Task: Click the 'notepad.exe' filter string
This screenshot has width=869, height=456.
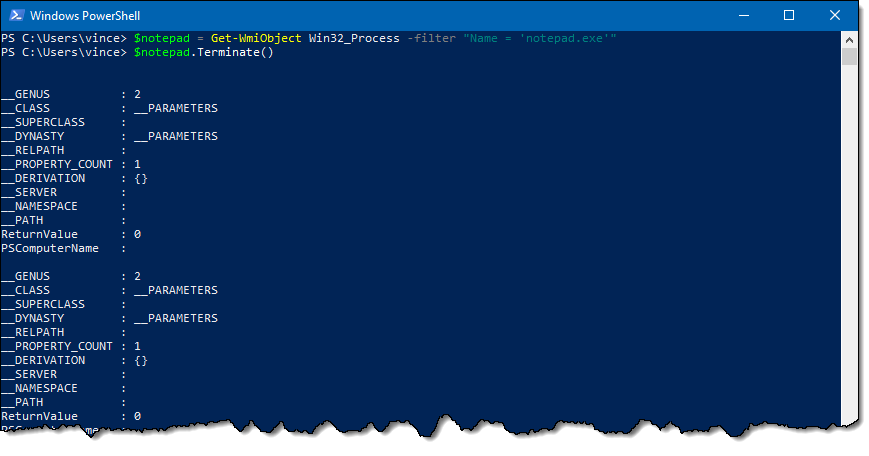Action: [x=564, y=38]
